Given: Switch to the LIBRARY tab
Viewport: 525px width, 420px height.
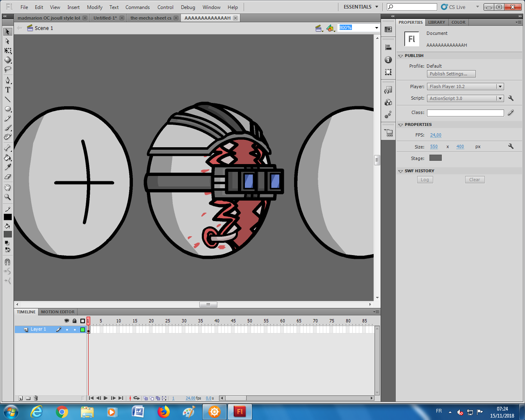Looking at the screenshot, I should click(x=436, y=23).
